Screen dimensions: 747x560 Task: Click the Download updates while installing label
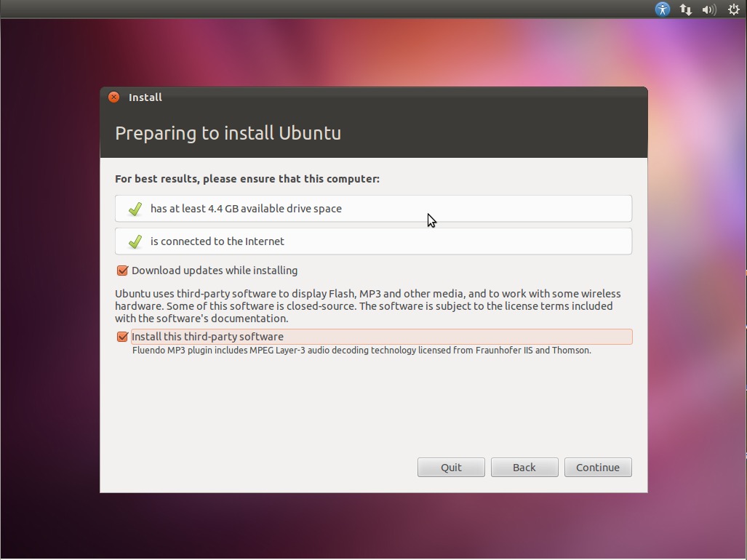(215, 271)
